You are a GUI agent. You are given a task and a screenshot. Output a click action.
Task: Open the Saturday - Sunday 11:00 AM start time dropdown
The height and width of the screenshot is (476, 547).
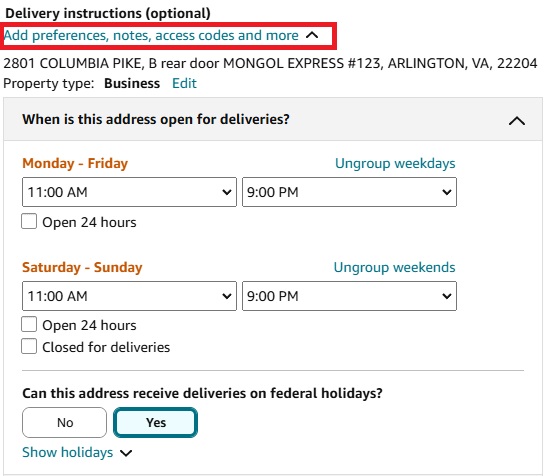coord(129,296)
